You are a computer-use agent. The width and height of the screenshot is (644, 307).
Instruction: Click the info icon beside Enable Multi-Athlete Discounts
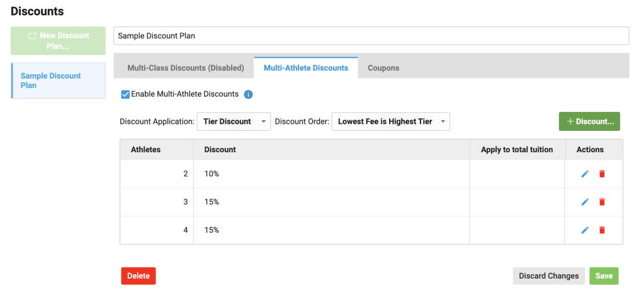point(248,94)
